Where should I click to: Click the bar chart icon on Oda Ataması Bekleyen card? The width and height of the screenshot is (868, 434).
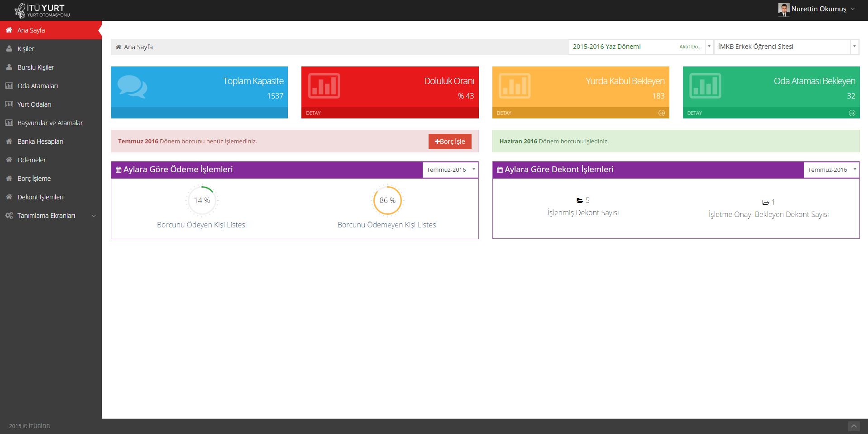pos(705,85)
